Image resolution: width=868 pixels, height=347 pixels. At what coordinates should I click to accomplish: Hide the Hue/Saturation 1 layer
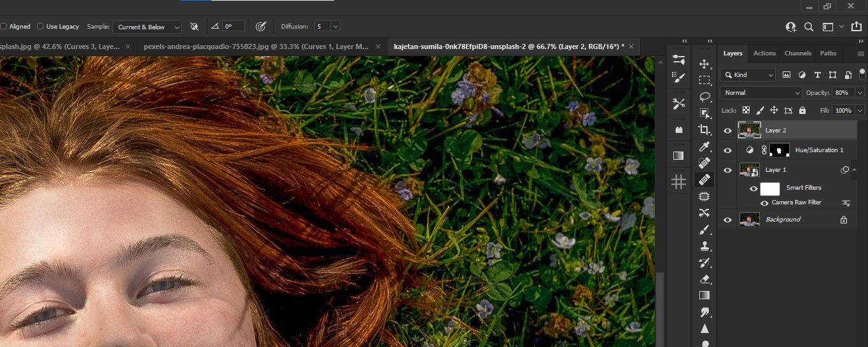tap(728, 150)
